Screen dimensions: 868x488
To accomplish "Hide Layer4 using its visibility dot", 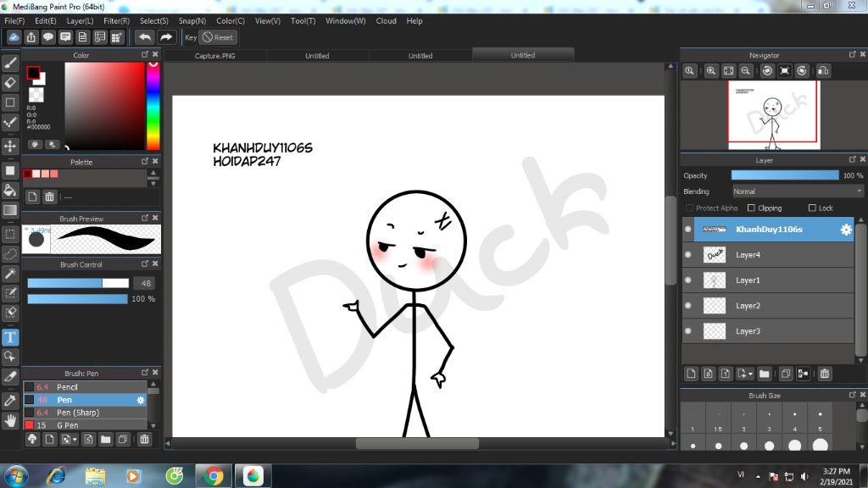I will tap(687, 254).
